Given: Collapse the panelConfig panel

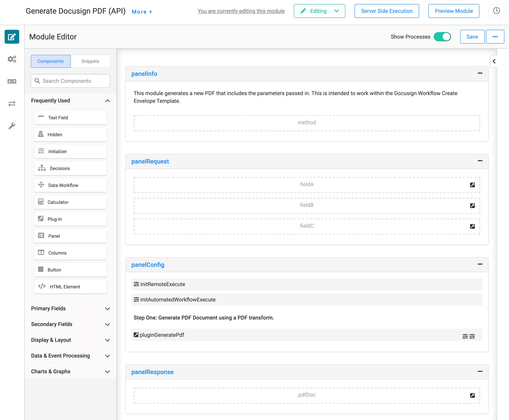Looking at the screenshot, I should (x=480, y=264).
